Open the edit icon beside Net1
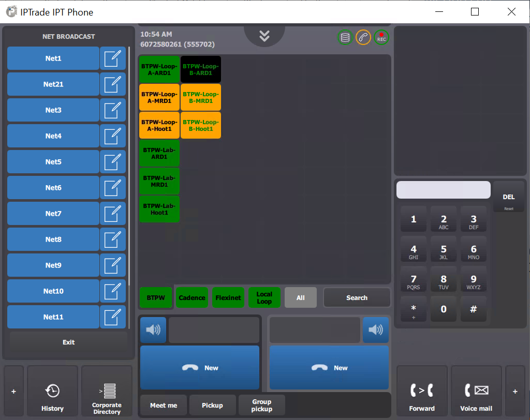This screenshot has height=420, width=530. [113, 58]
